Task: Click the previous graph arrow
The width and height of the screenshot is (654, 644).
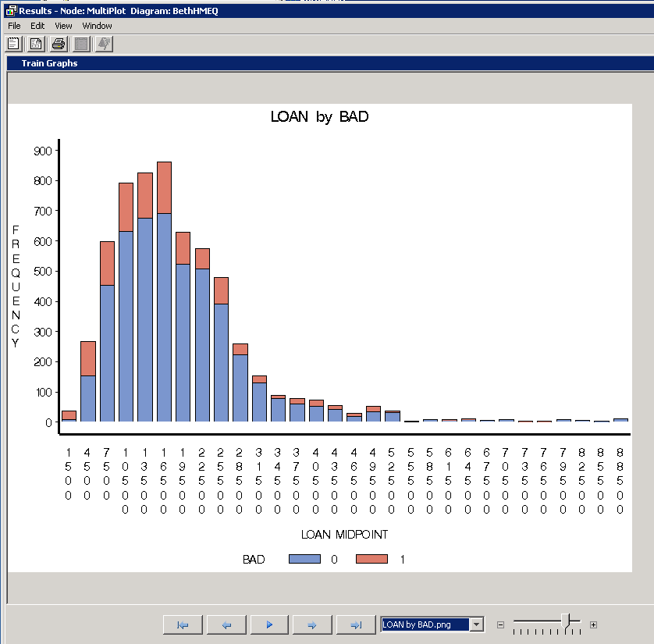Action: (x=226, y=624)
